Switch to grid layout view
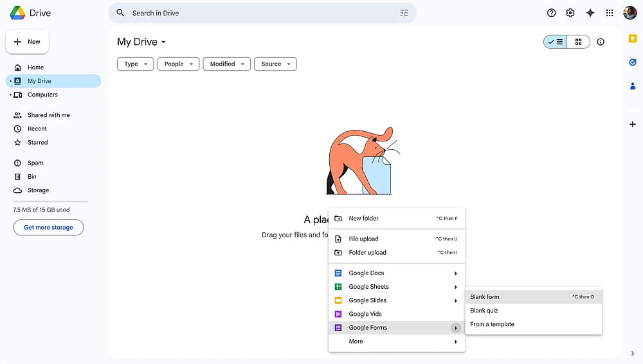Viewport: 643px width, 364px height. (578, 42)
